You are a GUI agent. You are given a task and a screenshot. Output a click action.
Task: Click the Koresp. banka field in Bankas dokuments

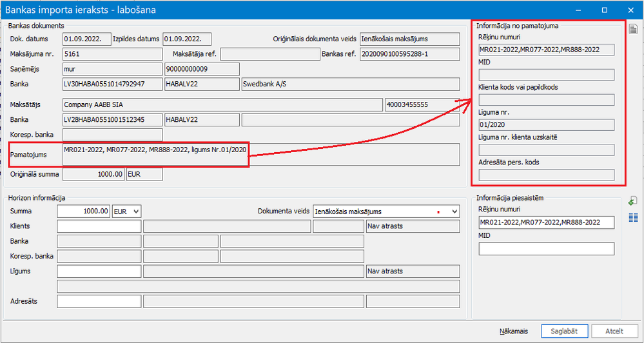click(113, 135)
